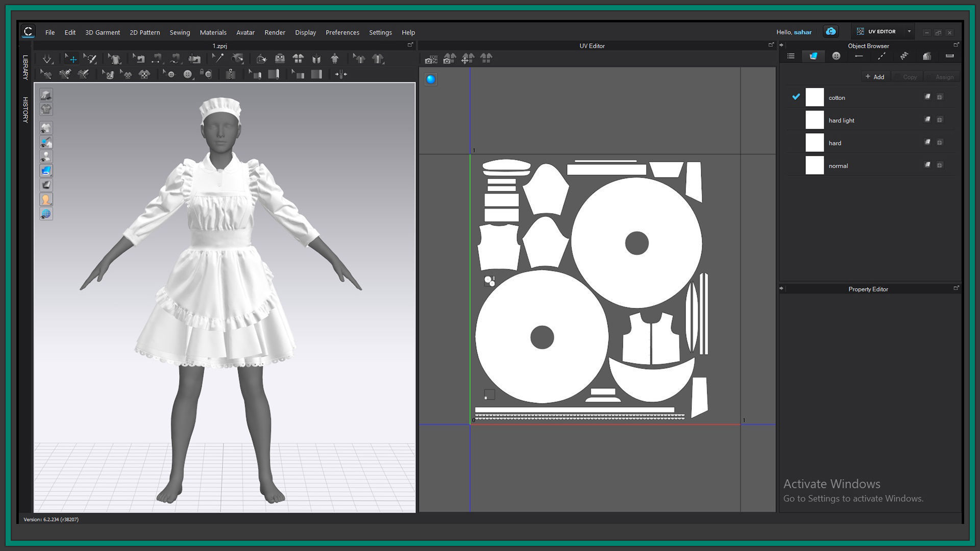The width and height of the screenshot is (980, 551).
Task: Open the Topstitch dashed-line tab in Object Browser
Action: tap(881, 56)
